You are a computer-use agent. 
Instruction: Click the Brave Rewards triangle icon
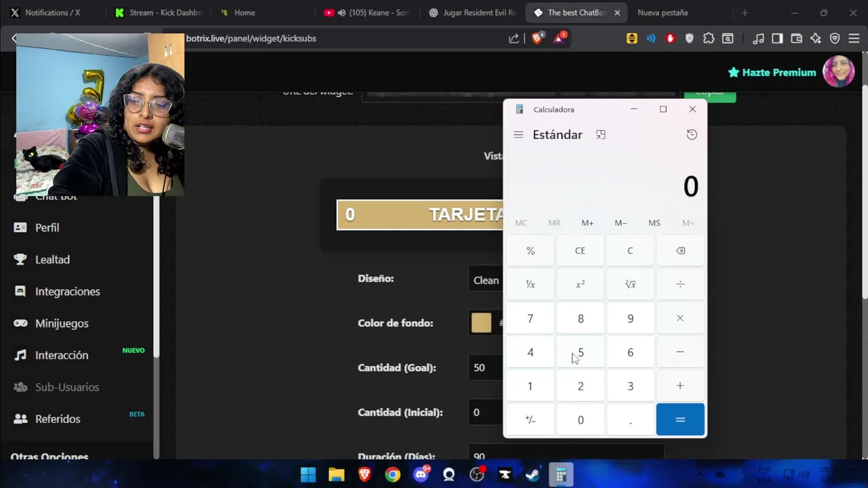tap(559, 39)
